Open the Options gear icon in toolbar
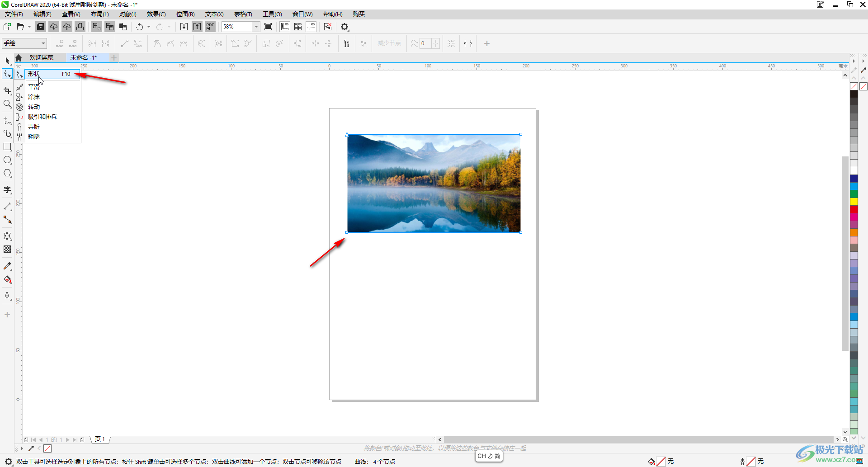Viewport: 868px width, 467px height. 344,27
